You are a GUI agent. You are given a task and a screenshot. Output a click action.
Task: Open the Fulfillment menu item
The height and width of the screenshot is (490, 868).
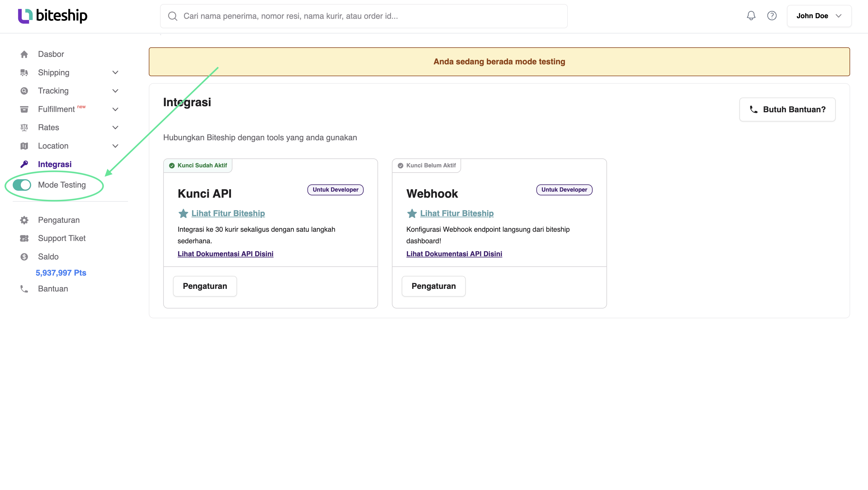pyautogui.click(x=56, y=109)
